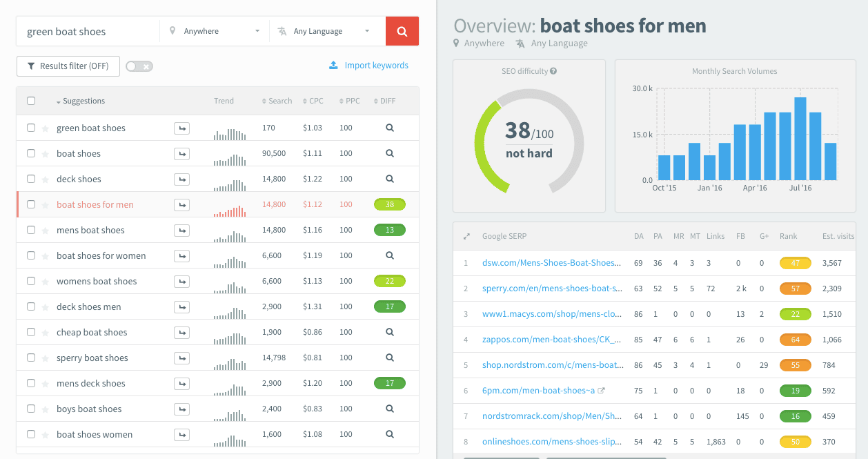Image resolution: width=868 pixels, height=459 pixels.
Task: Tick the checkbox for green boat shoes
Action: pos(31,128)
